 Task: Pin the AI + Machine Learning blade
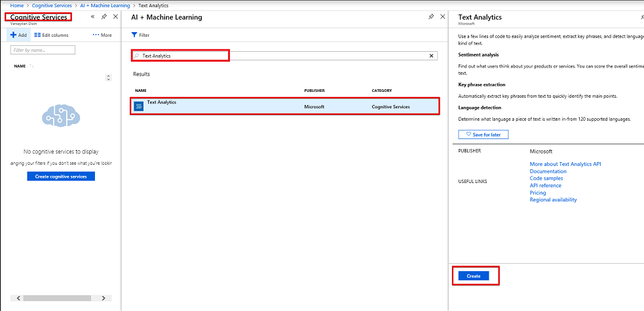(x=431, y=17)
